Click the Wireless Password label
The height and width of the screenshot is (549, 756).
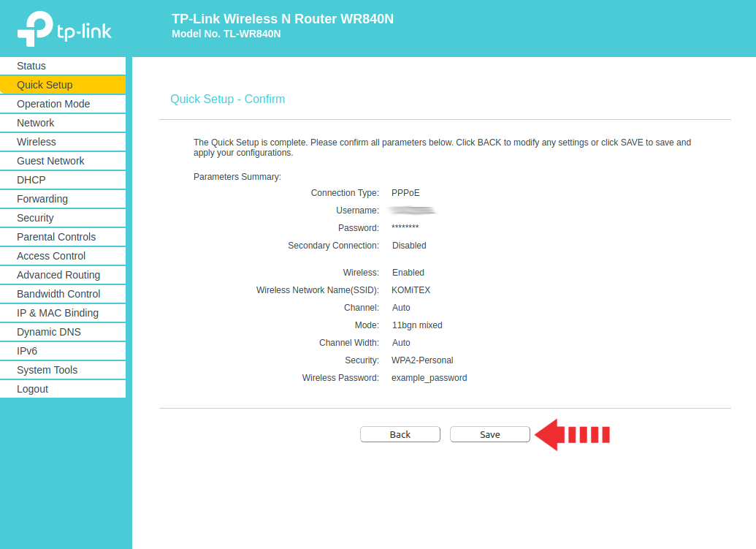click(x=340, y=378)
